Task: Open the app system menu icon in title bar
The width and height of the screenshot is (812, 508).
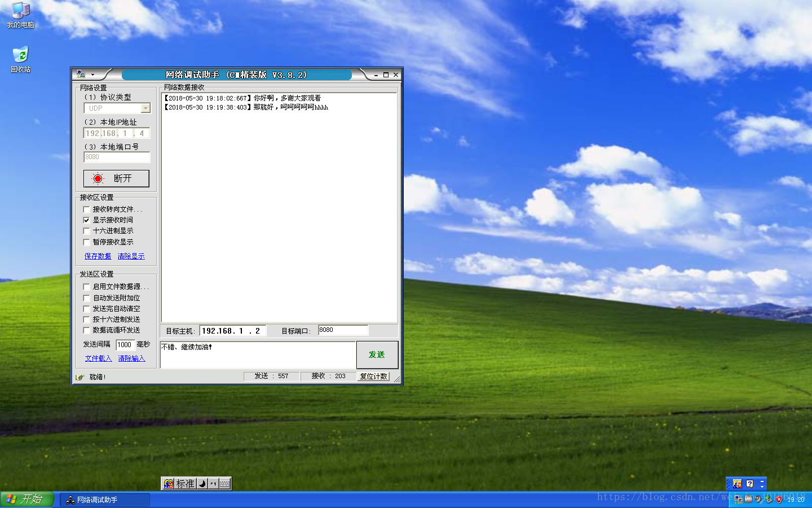Action: (x=81, y=75)
